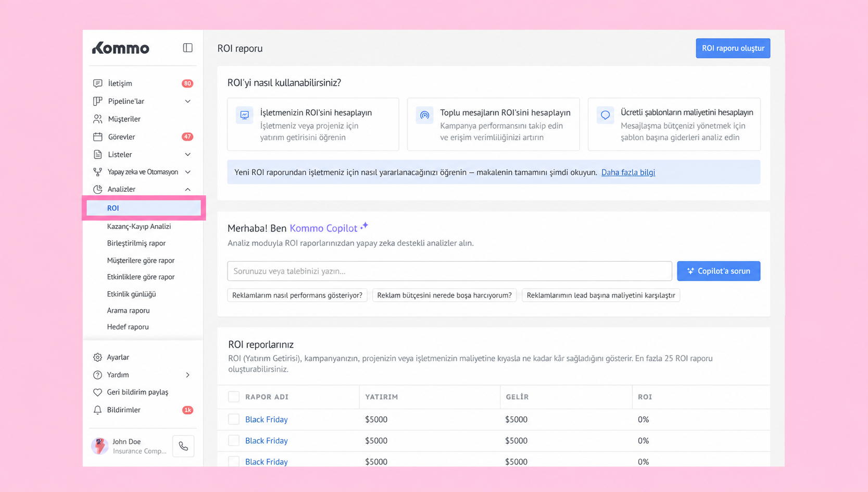This screenshot has height=492, width=868.
Task: Click the ROI column header
Action: pyautogui.click(x=645, y=397)
